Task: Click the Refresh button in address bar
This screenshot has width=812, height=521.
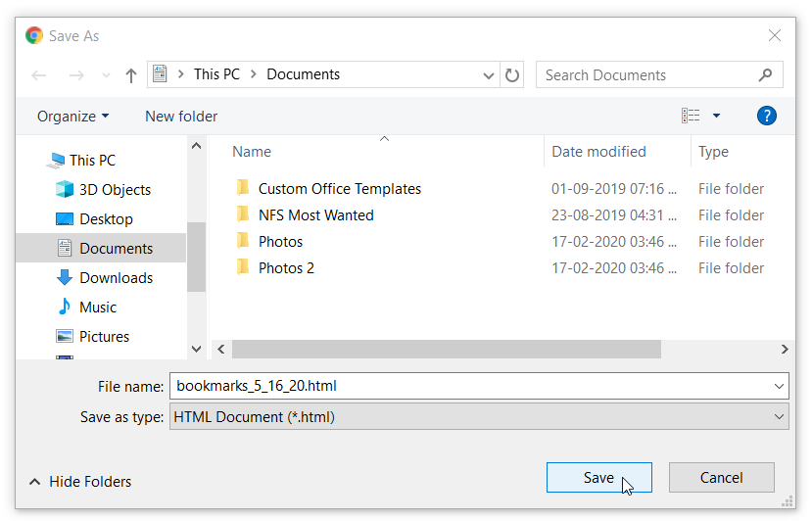Action: pyautogui.click(x=512, y=75)
